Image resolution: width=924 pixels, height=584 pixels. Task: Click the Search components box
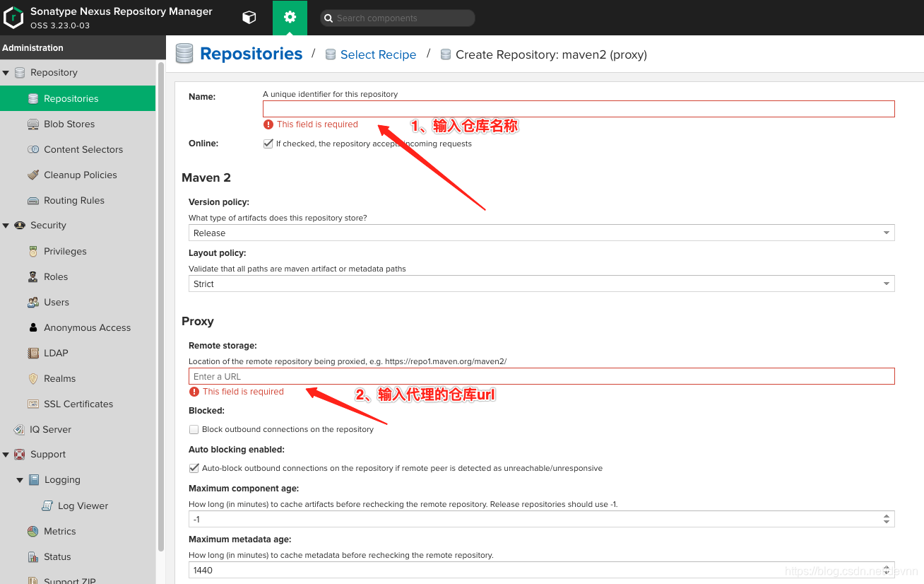[398, 18]
